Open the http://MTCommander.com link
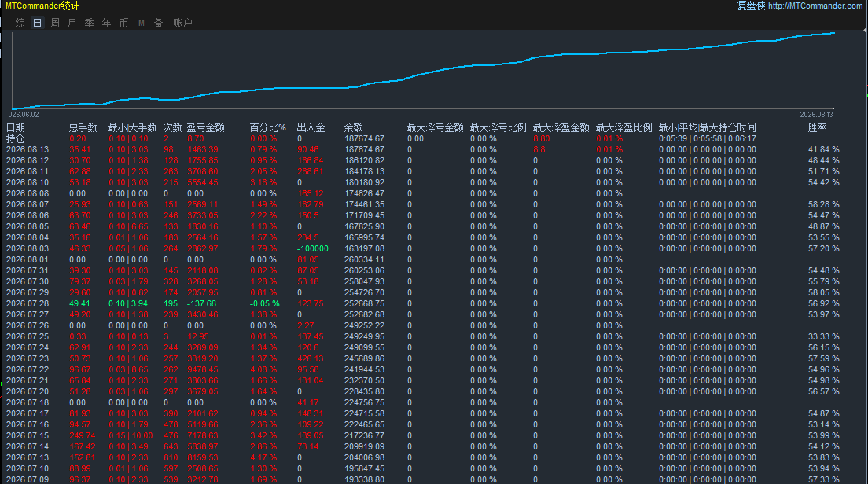Viewport: 868px width, 484px height. pos(815,5)
